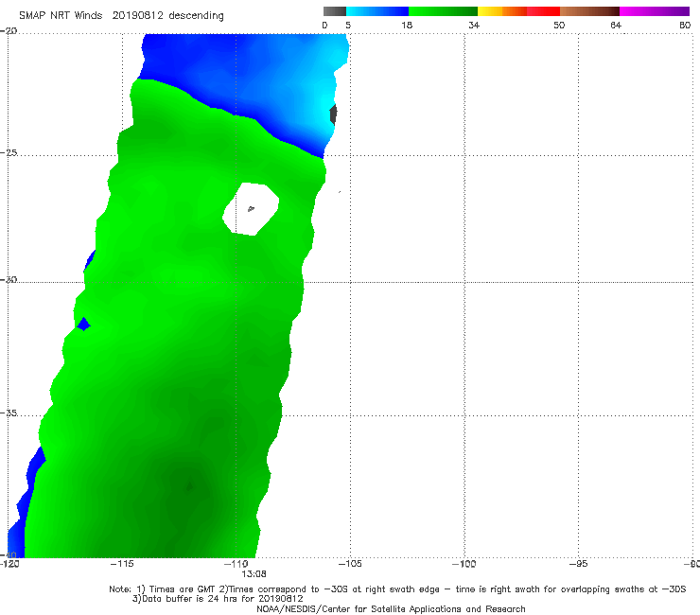The image size is (700, 615).
Task: Click the title 'SMAP NRT Winds 20190812 descending'
Action: point(121,15)
